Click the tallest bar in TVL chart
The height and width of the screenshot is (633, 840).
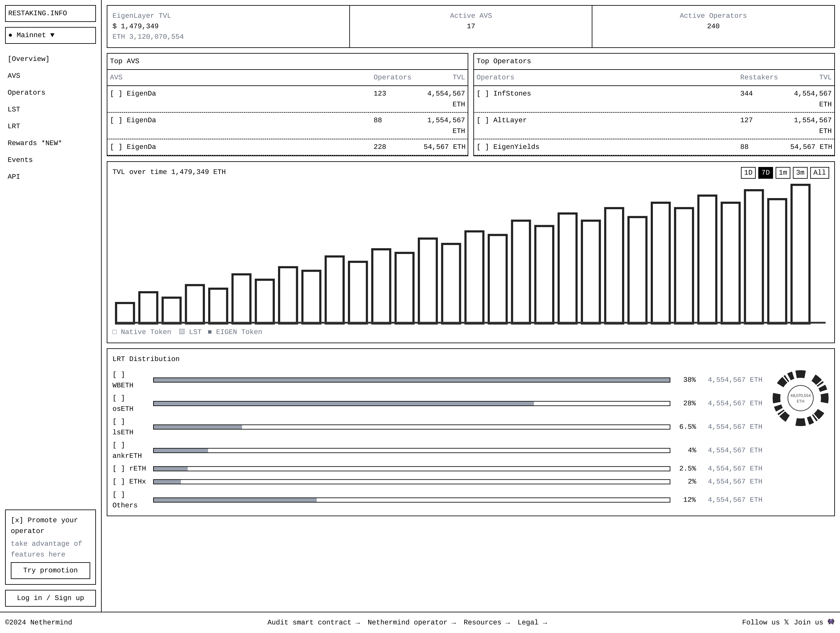(801, 254)
